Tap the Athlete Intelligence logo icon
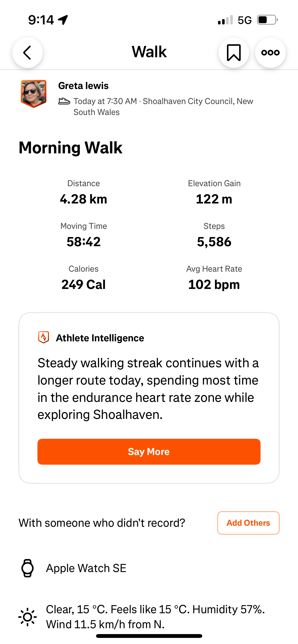 (44, 338)
